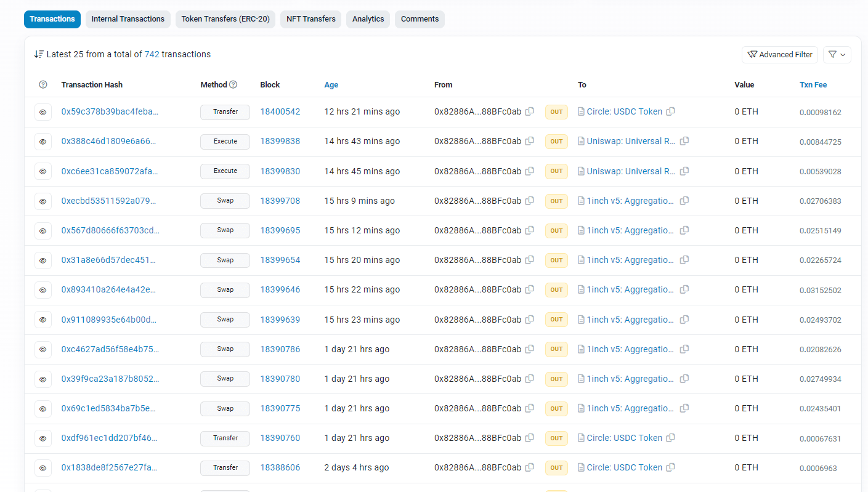This screenshot has height=492, width=868.
Task: Toggle the Txn Fee column display
Action: tap(813, 85)
